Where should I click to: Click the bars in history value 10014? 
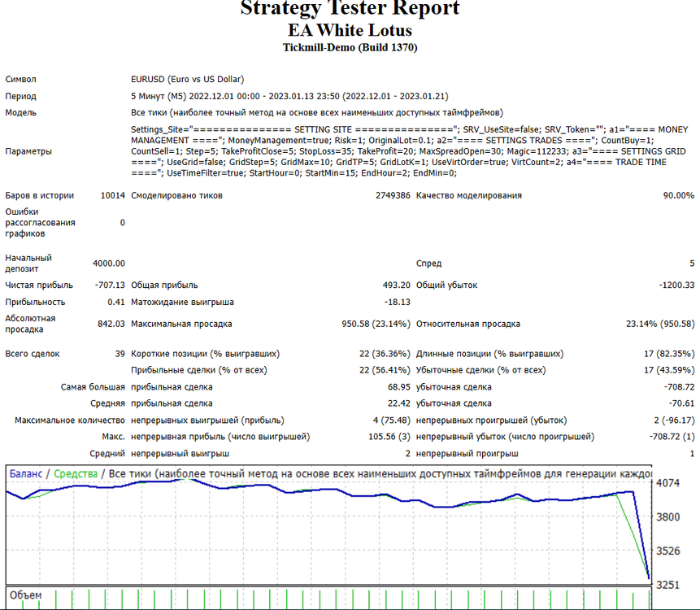pyautogui.click(x=112, y=195)
